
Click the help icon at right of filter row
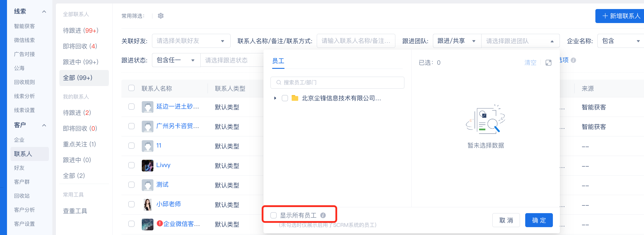(573, 60)
